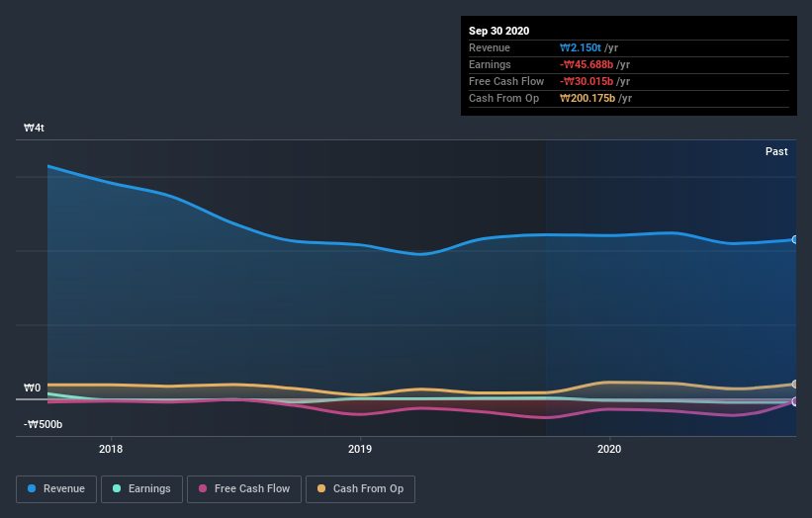The height and width of the screenshot is (518, 812).
Task: Toggle the Revenue legend button
Action: (x=56, y=489)
